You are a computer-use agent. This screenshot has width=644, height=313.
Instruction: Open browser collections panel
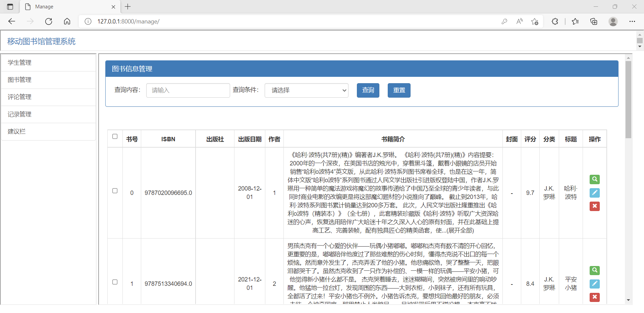tap(594, 21)
